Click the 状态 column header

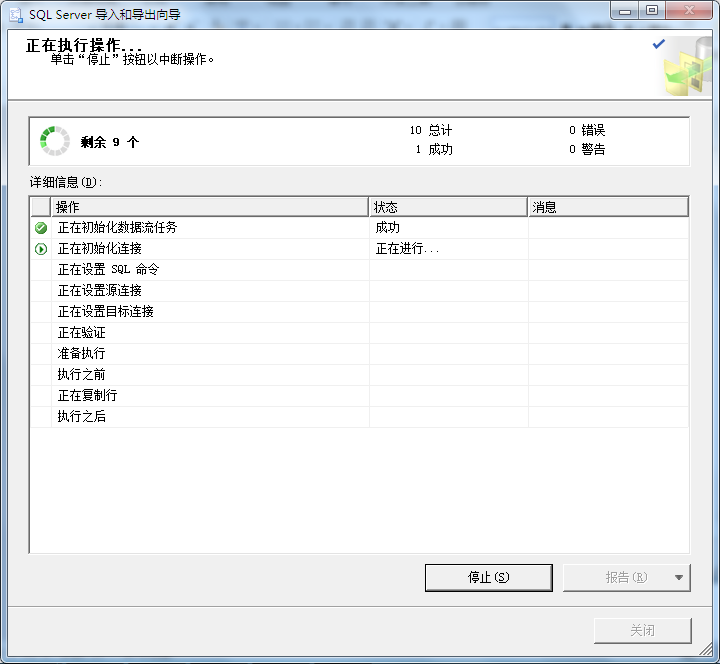(x=448, y=207)
